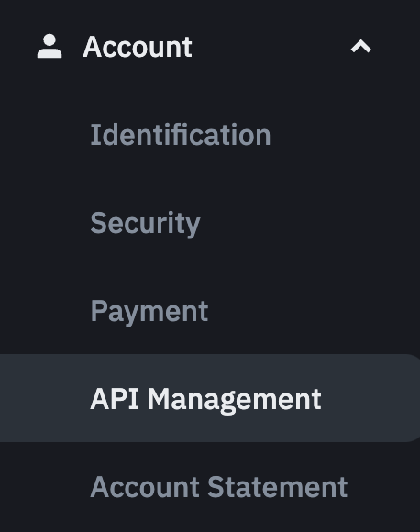The height and width of the screenshot is (532, 420).
Task: Open Payment under the Account section
Action: click(149, 312)
